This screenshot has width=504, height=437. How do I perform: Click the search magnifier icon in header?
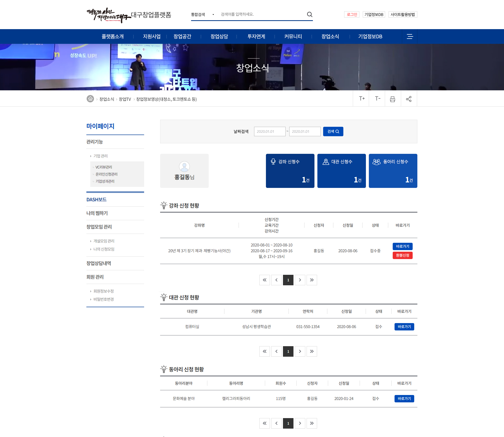click(x=309, y=14)
